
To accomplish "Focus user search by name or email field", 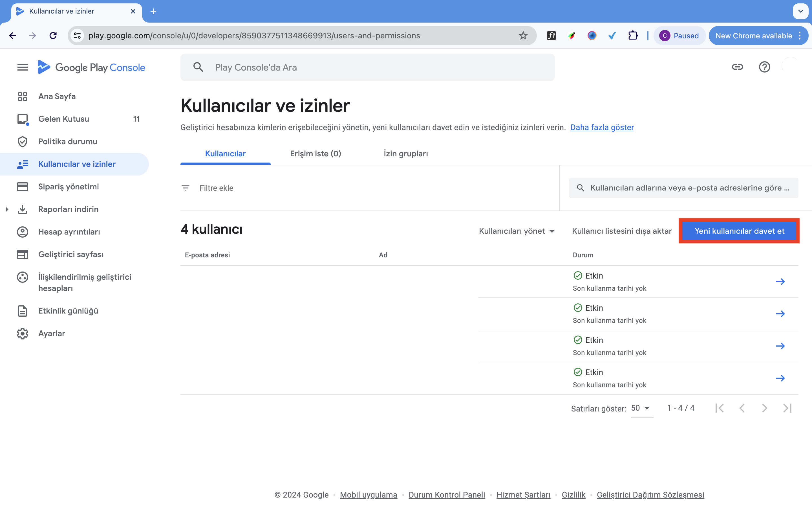I will pos(683,188).
